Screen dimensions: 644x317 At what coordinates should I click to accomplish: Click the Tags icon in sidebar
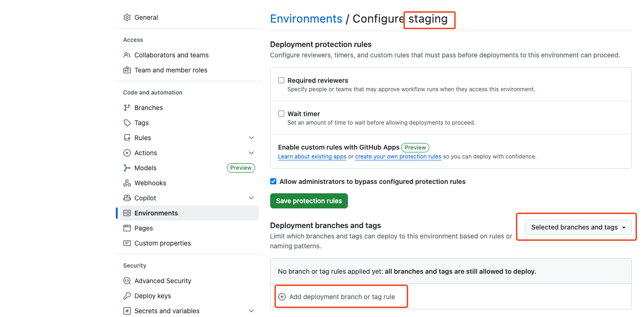[127, 123]
